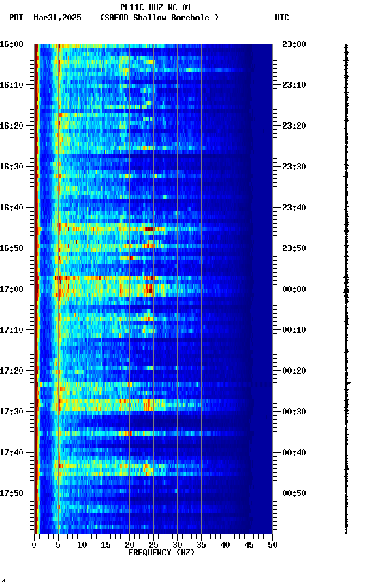Click the 0 Hz axis tick label

coord(35,545)
